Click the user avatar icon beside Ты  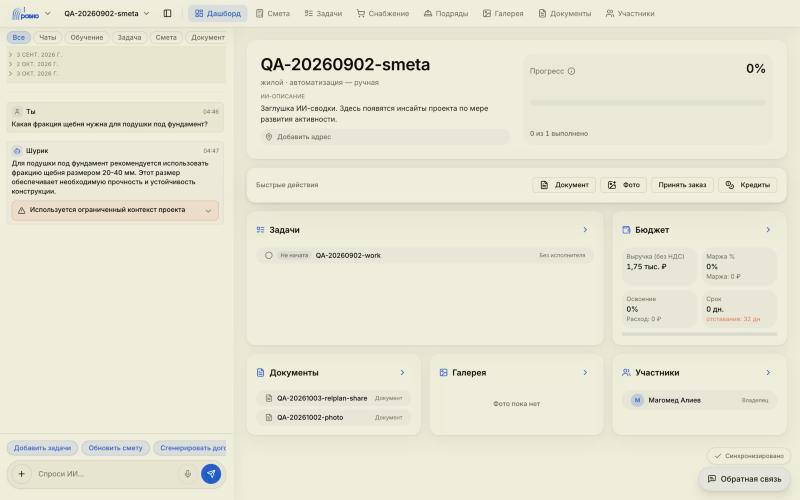[17, 111]
